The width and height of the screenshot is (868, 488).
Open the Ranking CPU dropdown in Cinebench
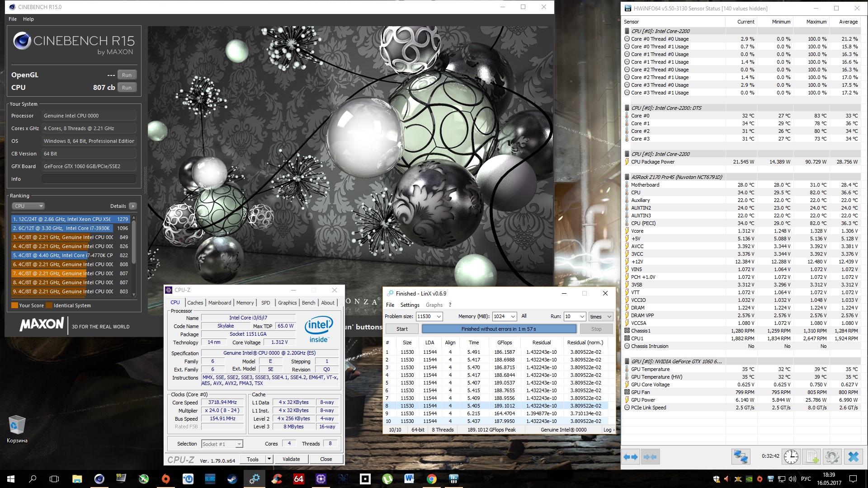click(28, 206)
